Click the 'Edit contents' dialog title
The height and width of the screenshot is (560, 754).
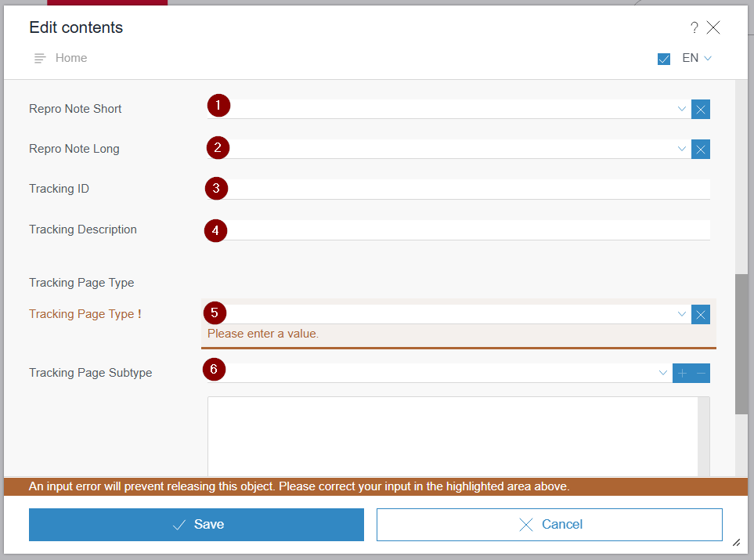(76, 27)
